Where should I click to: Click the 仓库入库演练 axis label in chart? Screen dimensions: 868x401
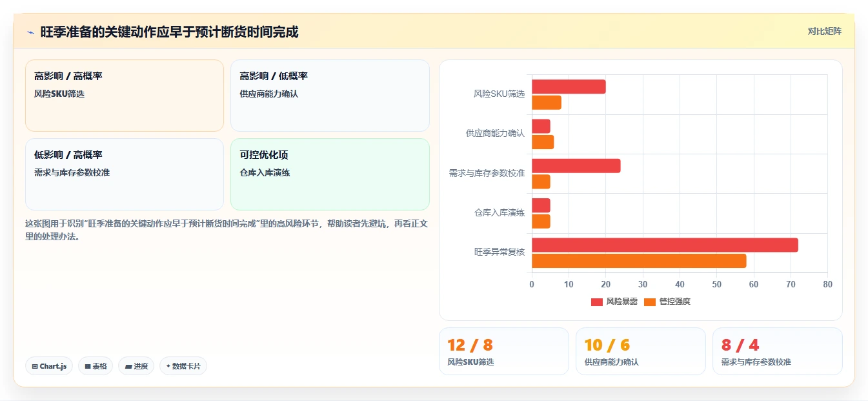click(500, 212)
